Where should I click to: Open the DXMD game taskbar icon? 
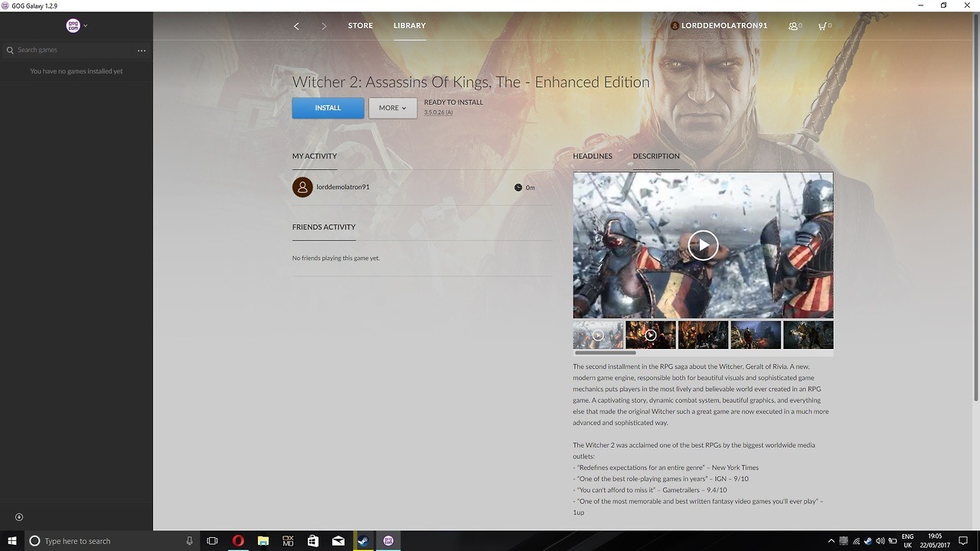[288, 541]
